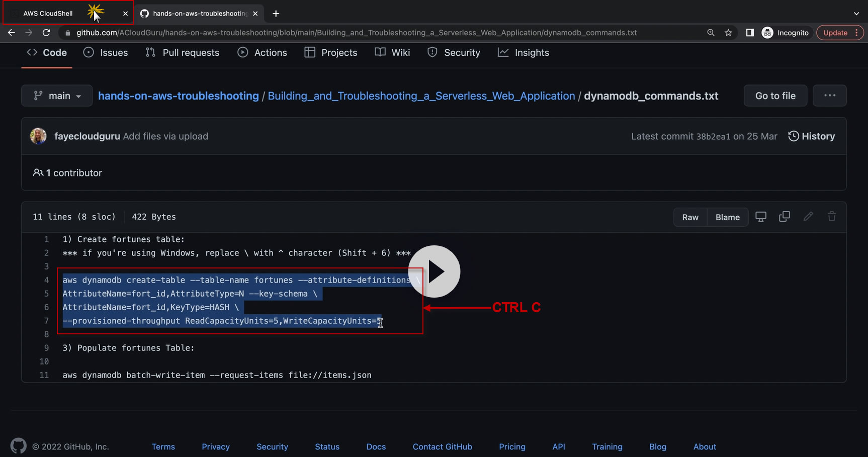Switch to the AWS CloudShell tab
Image resolution: width=868 pixels, height=457 pixels.
pyautogui.click(x=48, y=14)
